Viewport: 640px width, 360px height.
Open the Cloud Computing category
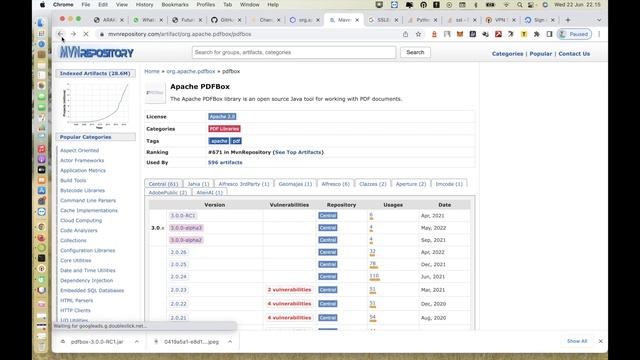(81, 220)
